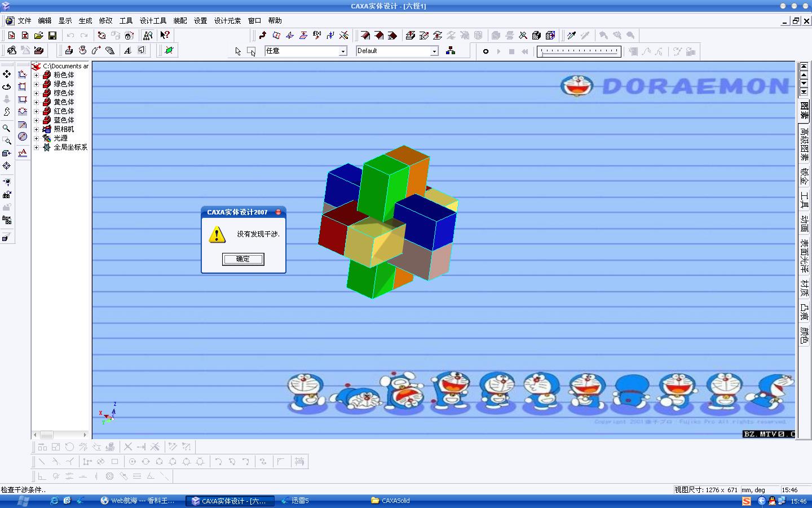Select 照相机 in the design tree
Screen dimensions: 812x508
click(x=64, y=129)
